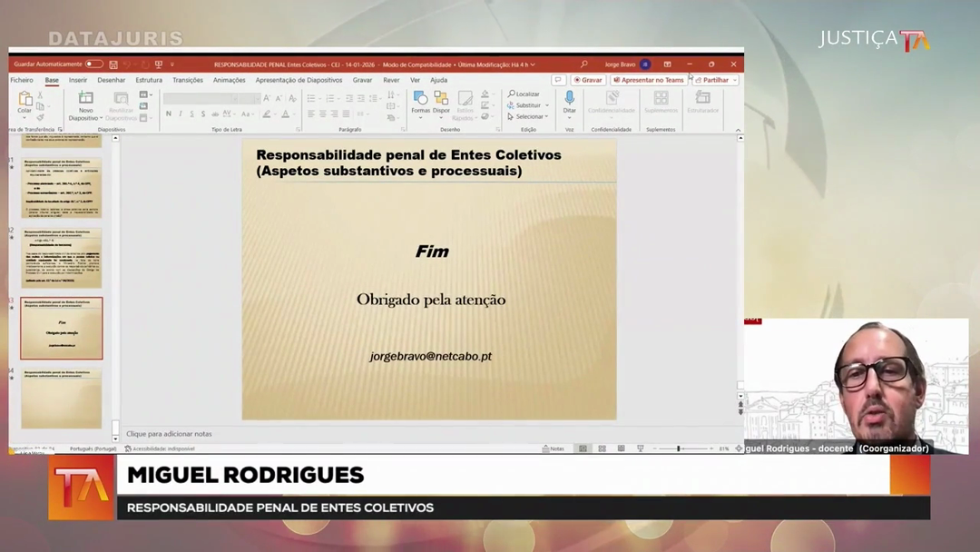Select the Fim slide thumbnail

coord(62,329)
